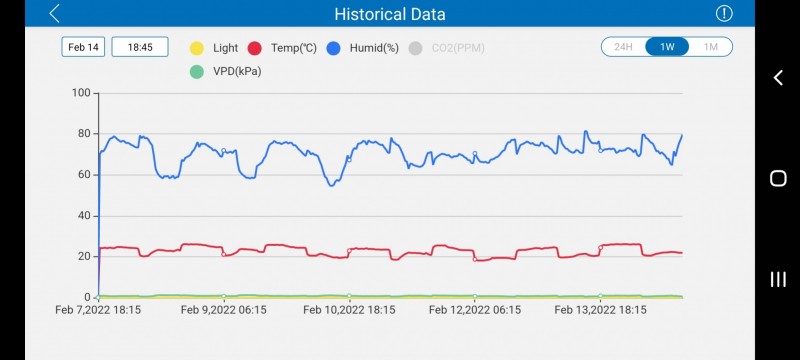
Task: Select humidity data point near Feb 12
Action: (x=474, y=153)
